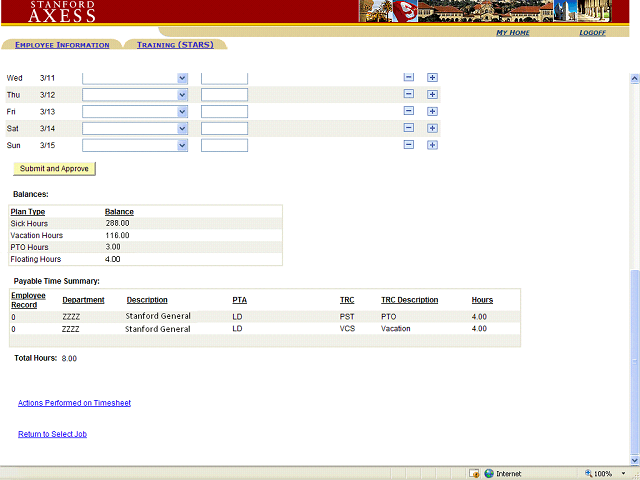Add a row after Fri 3/13 with plus icon
The image size is (640, 480).
click(432, 111)
